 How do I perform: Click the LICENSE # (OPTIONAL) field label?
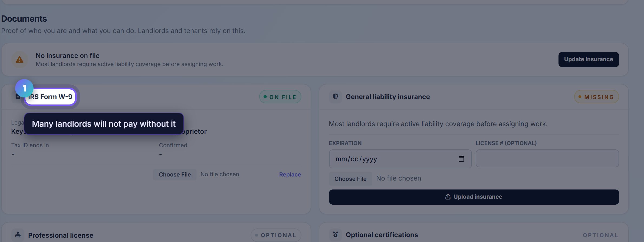[x=506, y=143]
